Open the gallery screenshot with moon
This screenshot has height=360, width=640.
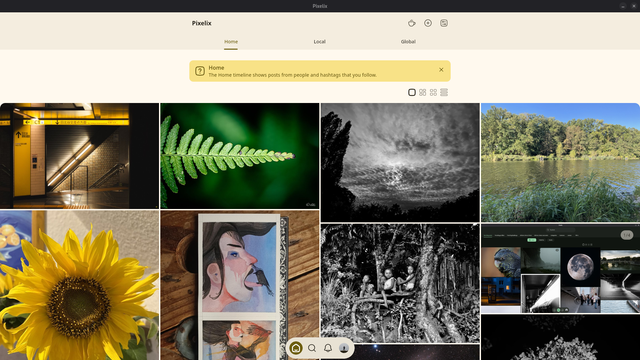tap(560, 269)
